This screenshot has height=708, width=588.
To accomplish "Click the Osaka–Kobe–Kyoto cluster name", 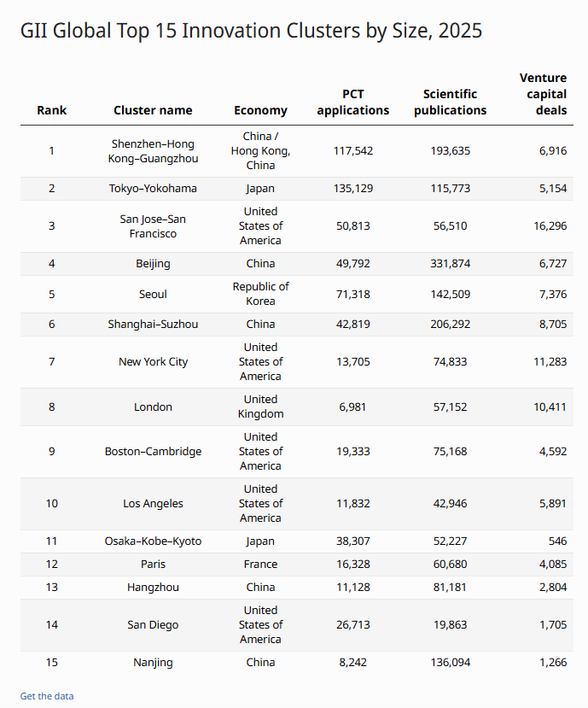I will (x=153, y=541).
